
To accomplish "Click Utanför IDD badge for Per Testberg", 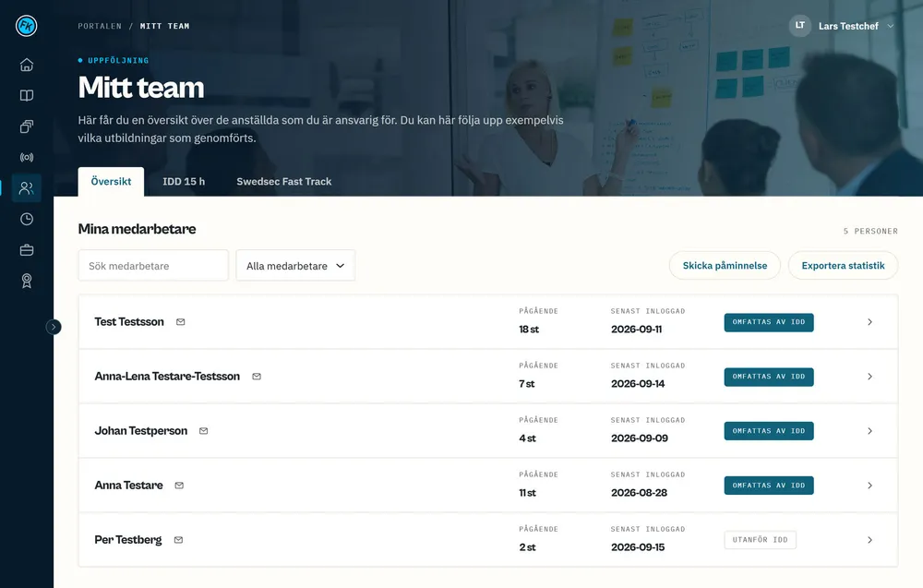I will pos(760,540).
